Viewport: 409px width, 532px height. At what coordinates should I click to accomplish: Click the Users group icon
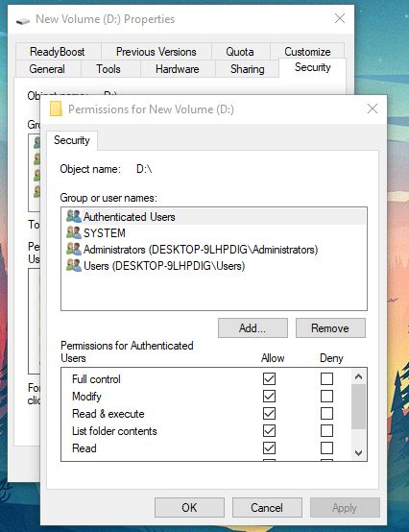pyautogui.click(x=74, y=265)
